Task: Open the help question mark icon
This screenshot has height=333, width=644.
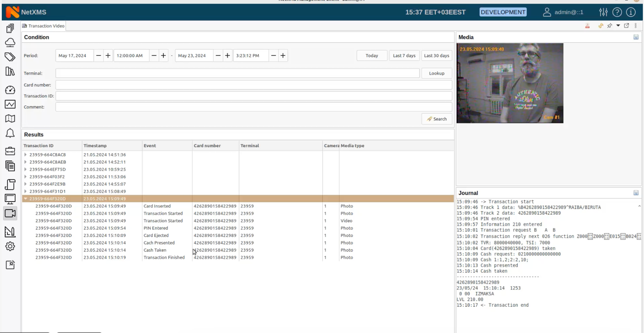Action: (x=617, y=12)
